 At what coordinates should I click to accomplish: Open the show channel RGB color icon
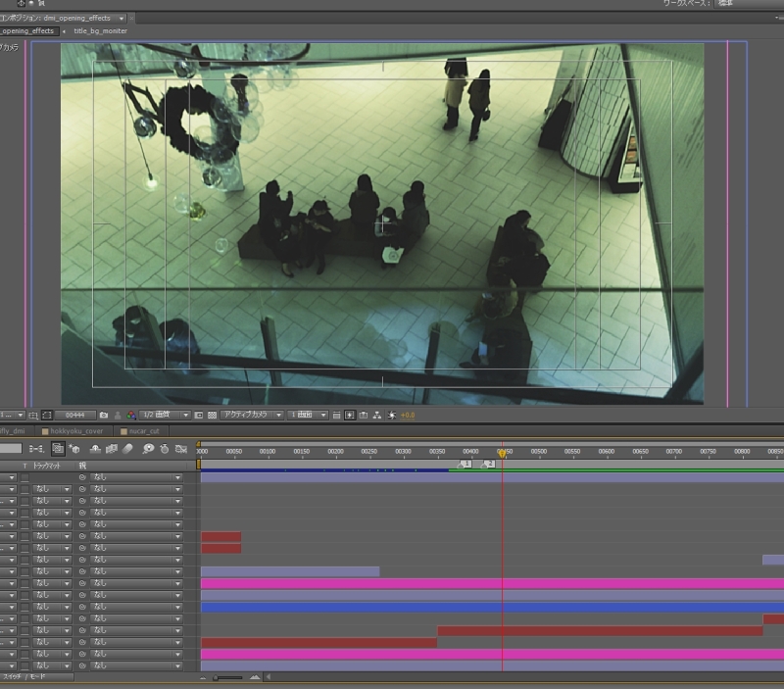point(130,416)
